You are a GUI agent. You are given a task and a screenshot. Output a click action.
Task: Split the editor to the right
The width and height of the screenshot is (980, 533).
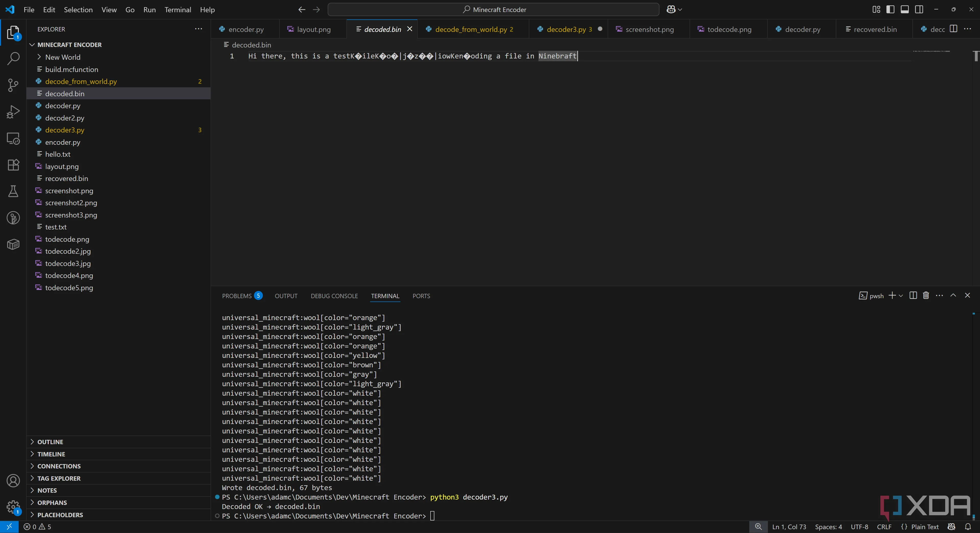tap(953, 29)
